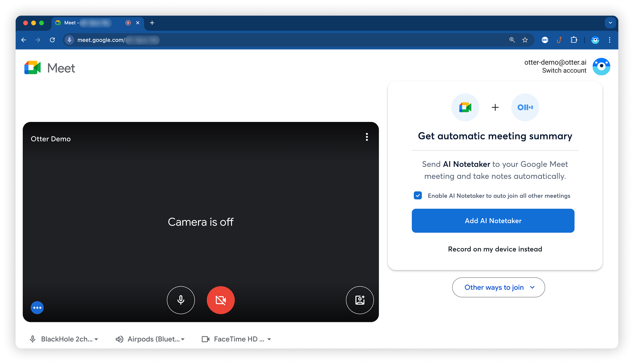This screenshot has width=634, height=364.
Task: Close the Meet browser tab
Action: point(138,23)
